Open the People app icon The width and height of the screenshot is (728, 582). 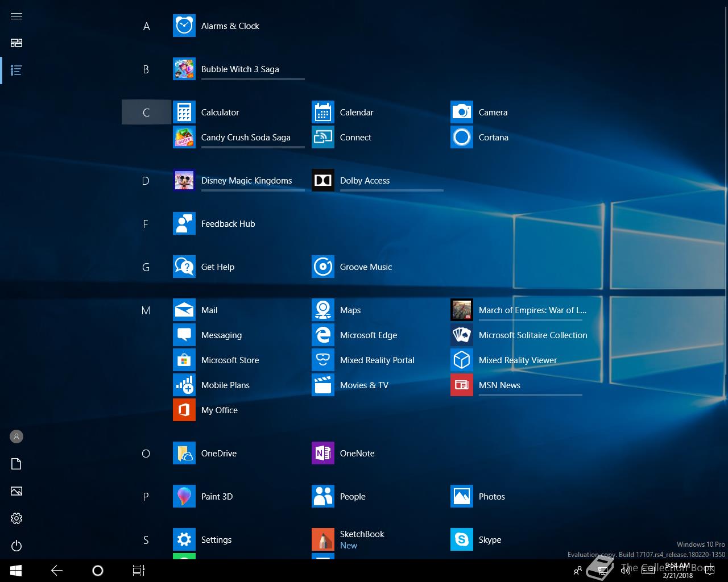[x=323, y=497]
